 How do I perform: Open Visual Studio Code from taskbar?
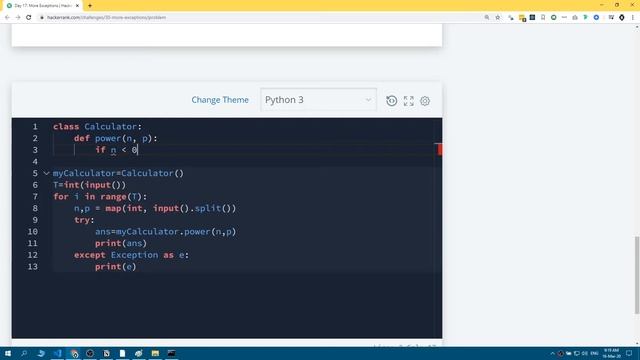pos(58,353)
